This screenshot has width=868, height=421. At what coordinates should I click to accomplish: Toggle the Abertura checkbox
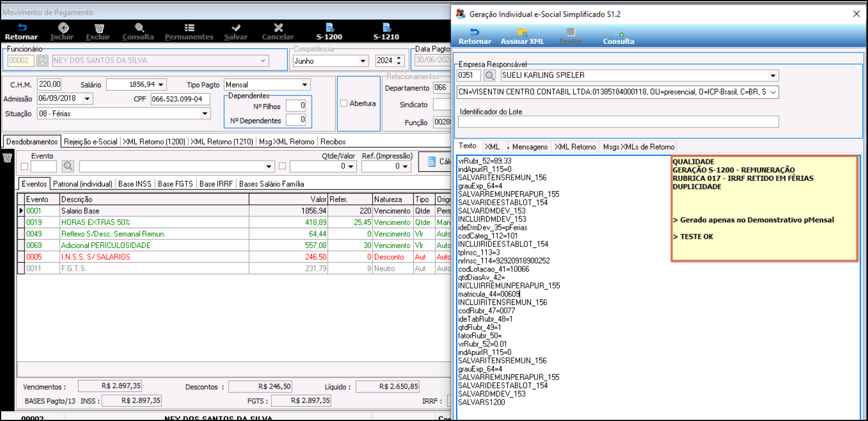coord(344,103)
